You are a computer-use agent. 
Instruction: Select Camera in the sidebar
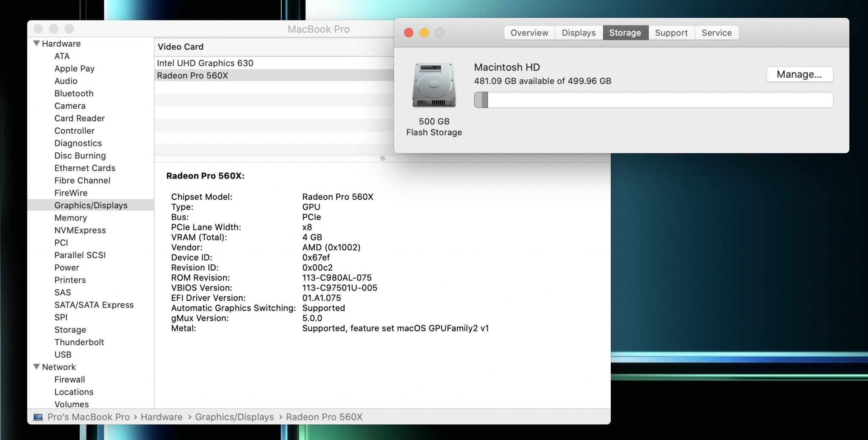tap(70, 106)
